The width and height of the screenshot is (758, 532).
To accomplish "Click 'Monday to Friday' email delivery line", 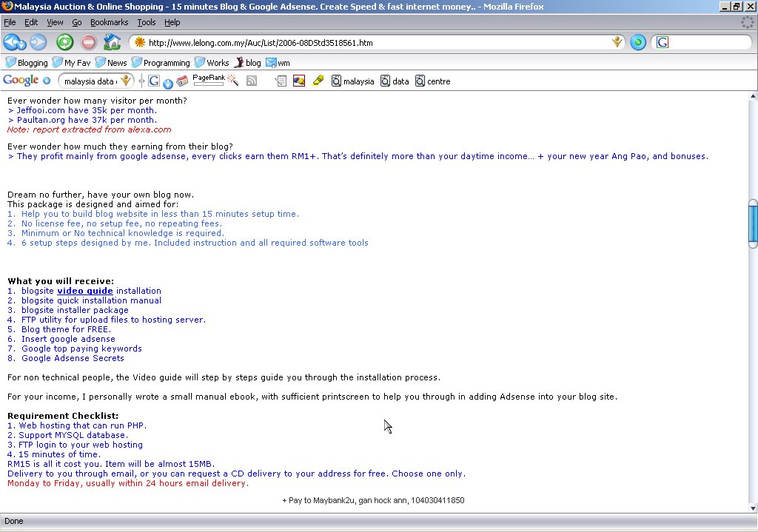I will [128, 483].
